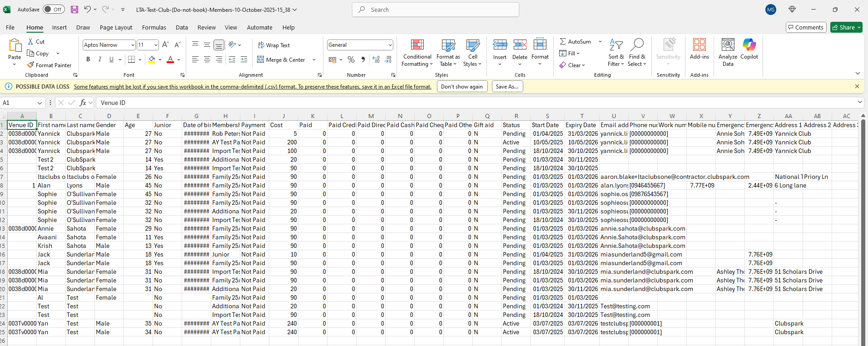The height and width of the screenshot is (346, 868).
Task: Toggle the AutoSave switch
Action: 54,10
